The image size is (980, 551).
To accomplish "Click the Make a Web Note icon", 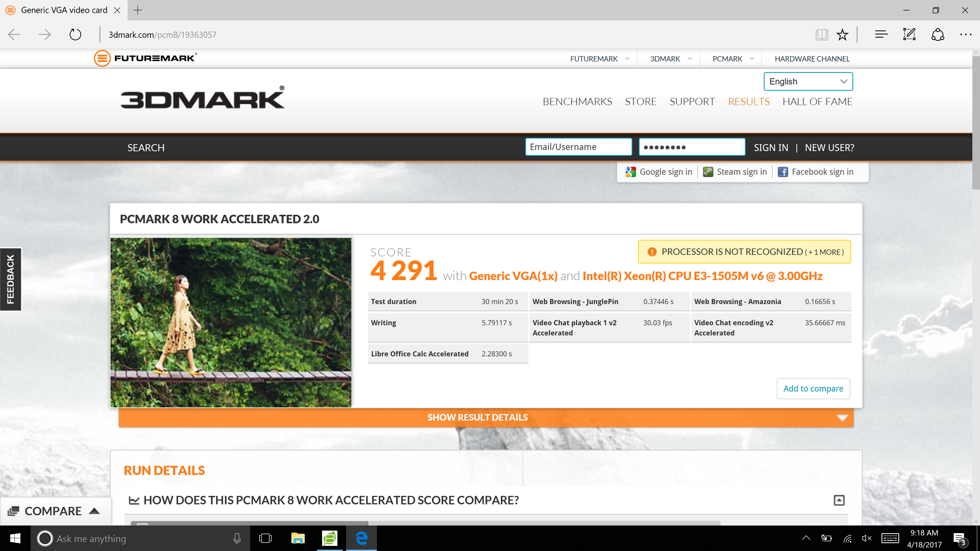I will coord(909,35).
